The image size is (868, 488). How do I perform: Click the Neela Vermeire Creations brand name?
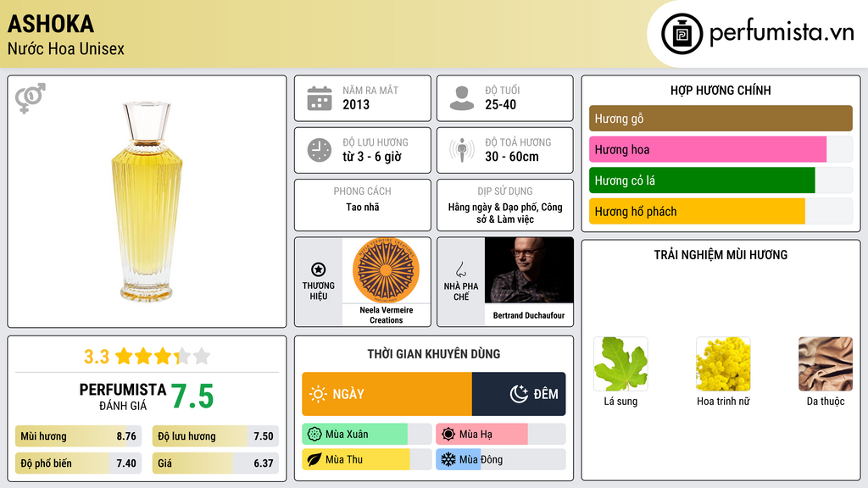coord(386,315)
